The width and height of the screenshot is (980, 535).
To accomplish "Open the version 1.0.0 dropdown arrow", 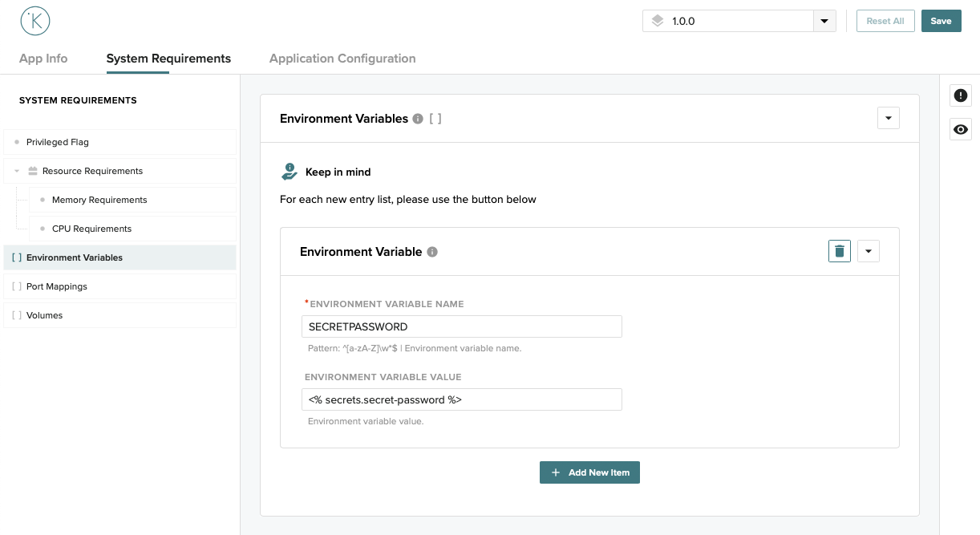I will click(824, 22).
